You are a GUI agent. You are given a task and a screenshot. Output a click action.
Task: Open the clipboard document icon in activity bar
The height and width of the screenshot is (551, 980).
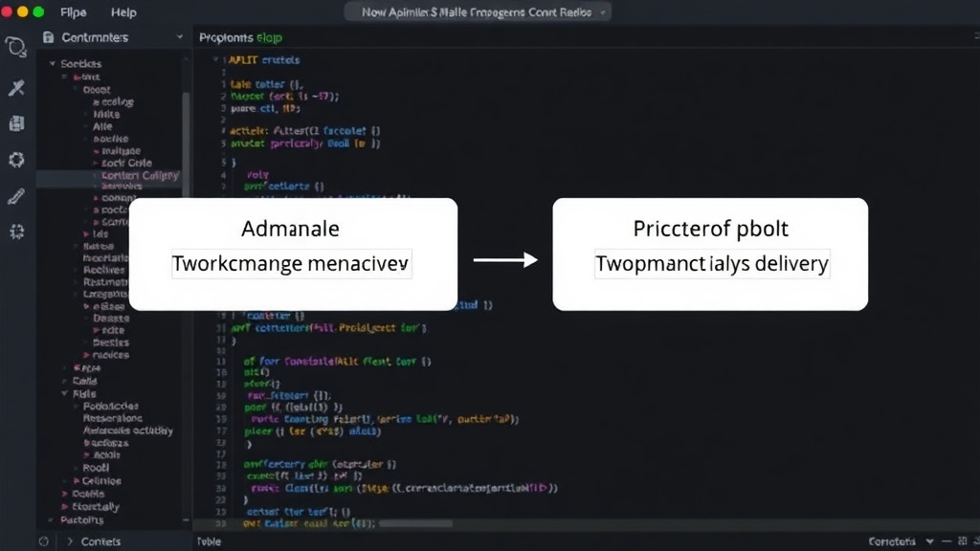[x=16, y=123]
